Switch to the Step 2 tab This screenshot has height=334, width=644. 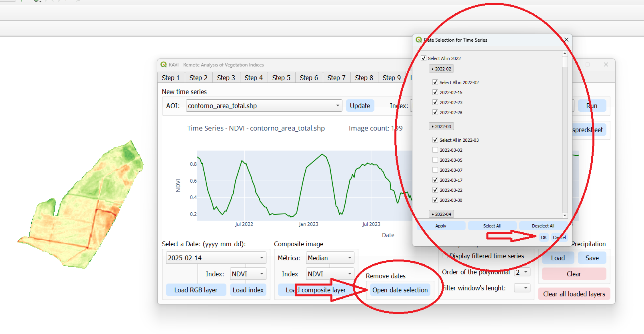tap(198, 78)
